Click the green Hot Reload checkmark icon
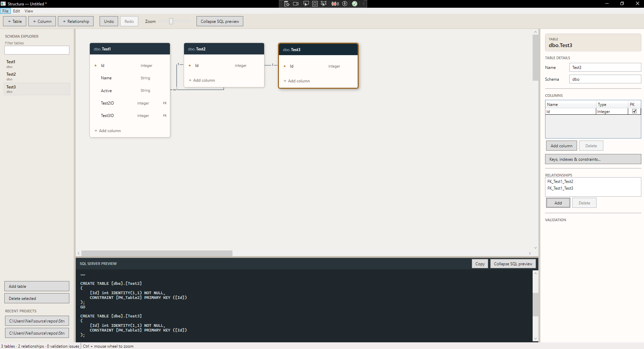The width and height of the screenshot is (644, 349). tap(355, 4)
